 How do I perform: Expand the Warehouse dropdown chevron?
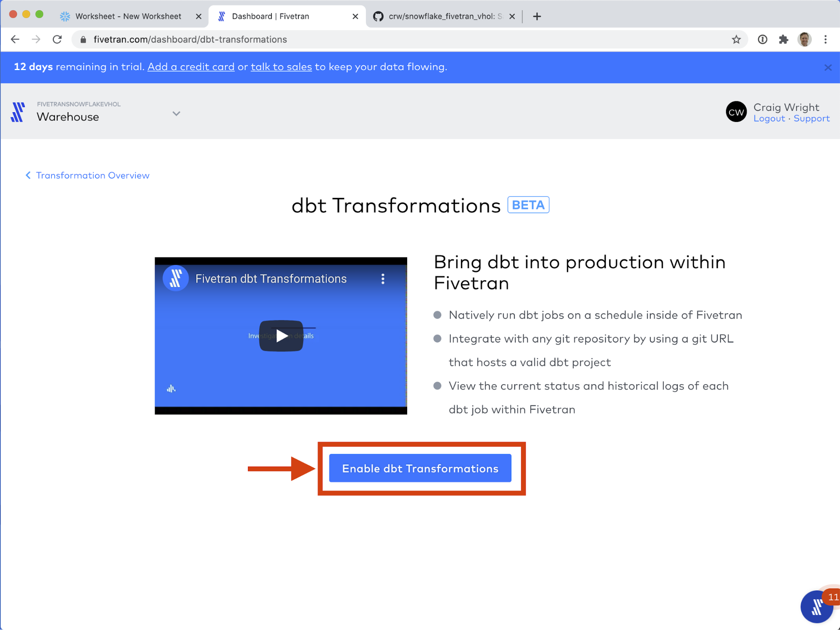(x=176, y=113)
